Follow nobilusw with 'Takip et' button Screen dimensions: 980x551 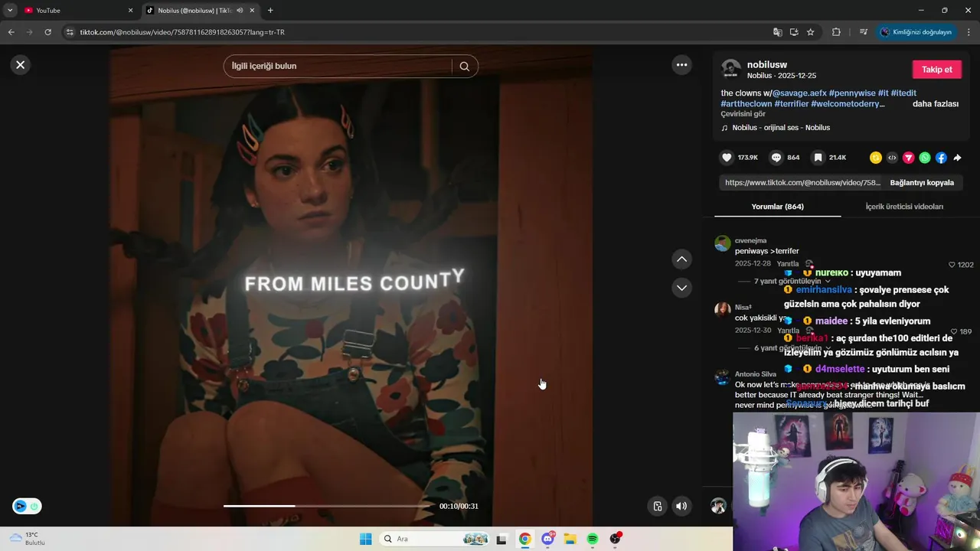(x=936, y=70)
